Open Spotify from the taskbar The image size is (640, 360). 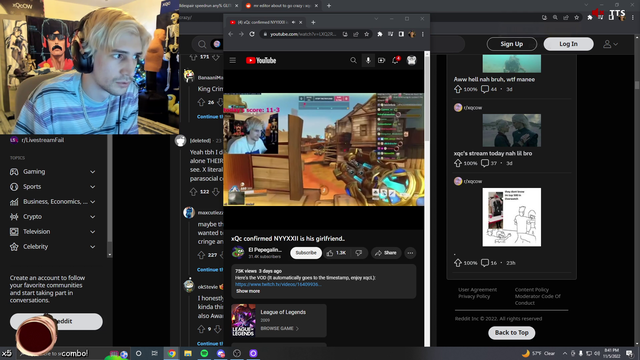tap(204, 353)
